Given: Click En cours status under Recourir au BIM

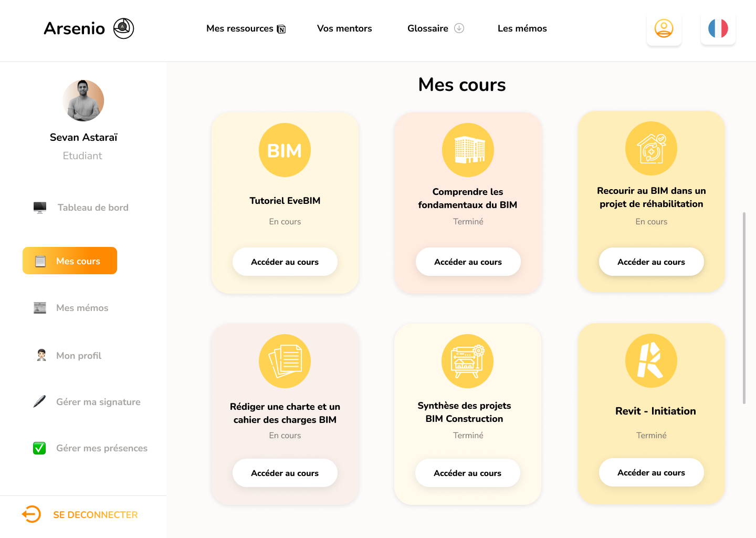Looking at the screenshot, I should tap(652, 222).
